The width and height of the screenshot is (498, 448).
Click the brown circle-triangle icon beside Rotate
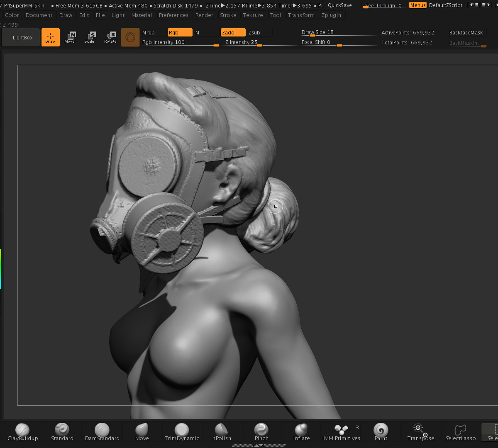(130, 37)
